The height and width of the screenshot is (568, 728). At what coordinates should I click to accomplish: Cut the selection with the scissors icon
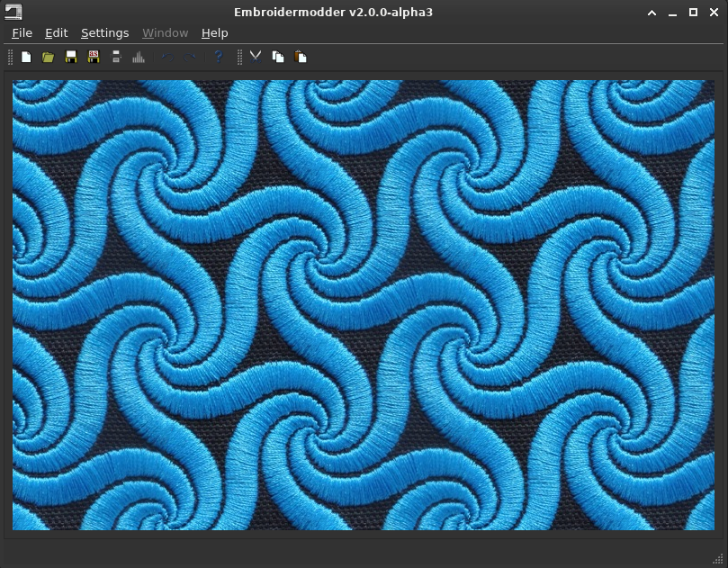(x=256, y=57)
